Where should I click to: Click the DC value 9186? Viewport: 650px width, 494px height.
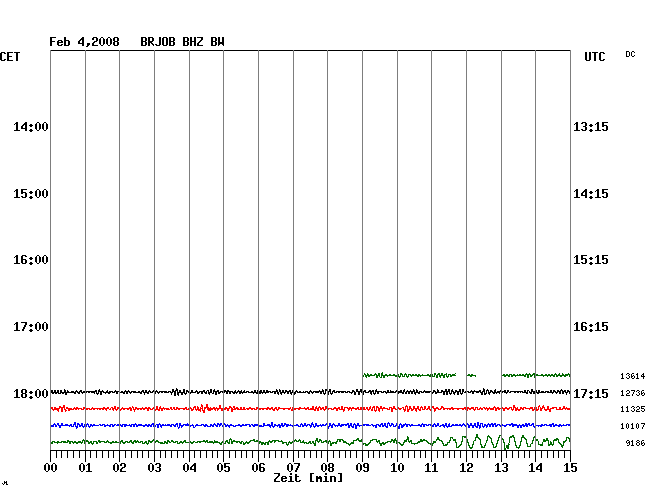point(635,443)
